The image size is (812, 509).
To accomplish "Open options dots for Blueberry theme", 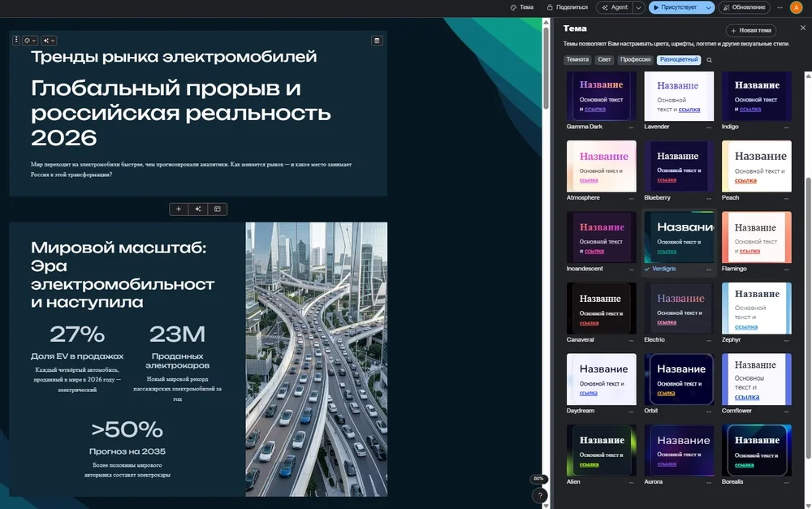I will pyautogui.click(x=709, y=198).
